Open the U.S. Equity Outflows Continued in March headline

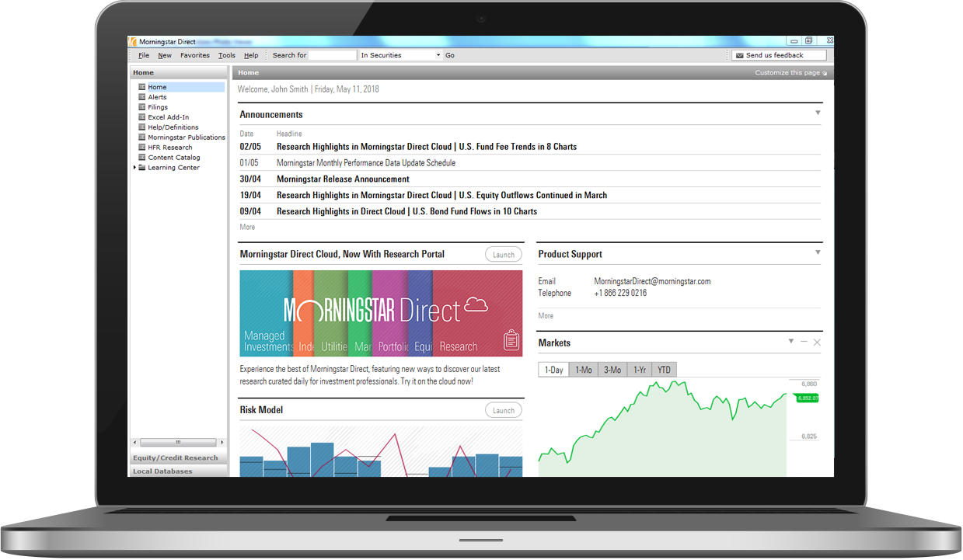click(442, 196)
